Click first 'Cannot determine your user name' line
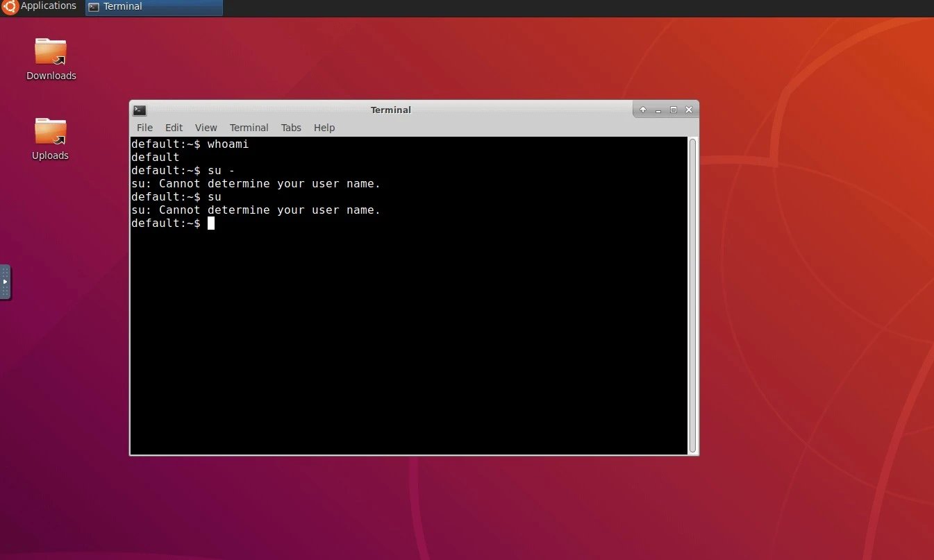The width and height of the screenshot is (934, 560). 256,184
